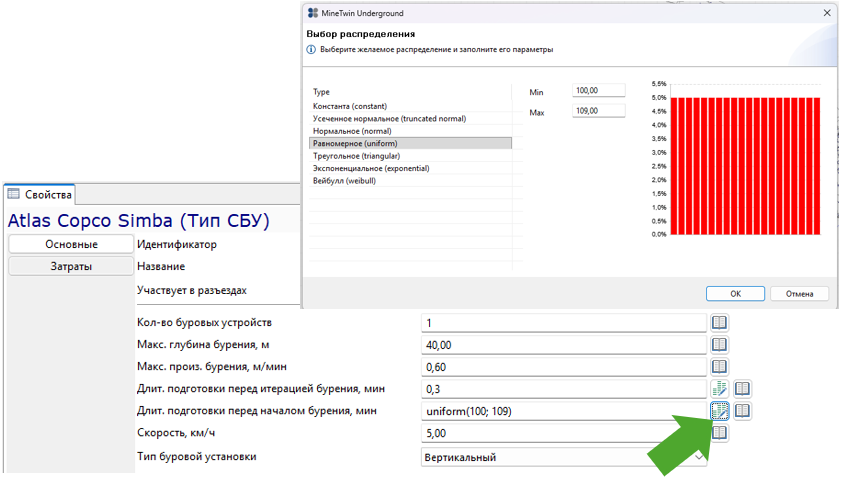Switch to the Затраты tab
The height and width of the screenshot is (478, 858).
coord(71,266)
